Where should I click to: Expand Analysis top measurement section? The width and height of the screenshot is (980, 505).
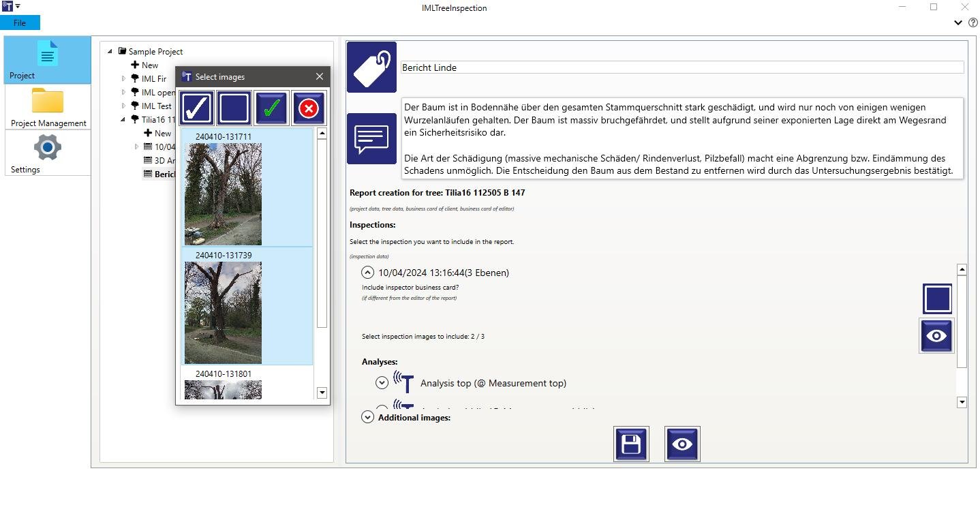pyautogui.click(x=382, y=382)
